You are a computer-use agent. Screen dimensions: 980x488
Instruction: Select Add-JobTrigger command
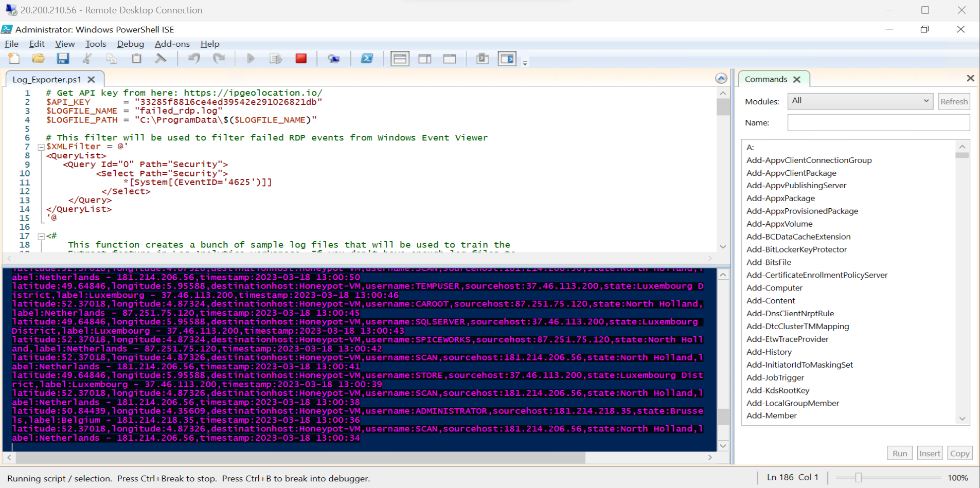[x=775, y=377]
